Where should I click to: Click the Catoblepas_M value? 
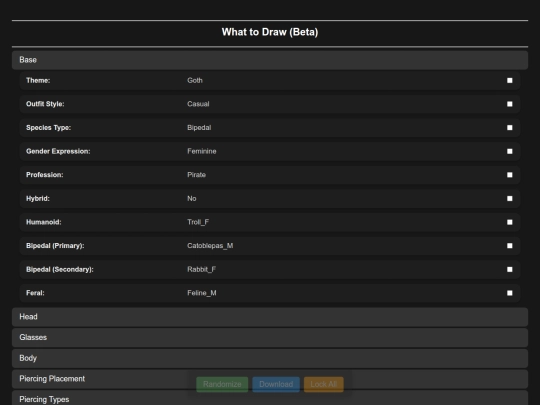[x=210, y=246]
